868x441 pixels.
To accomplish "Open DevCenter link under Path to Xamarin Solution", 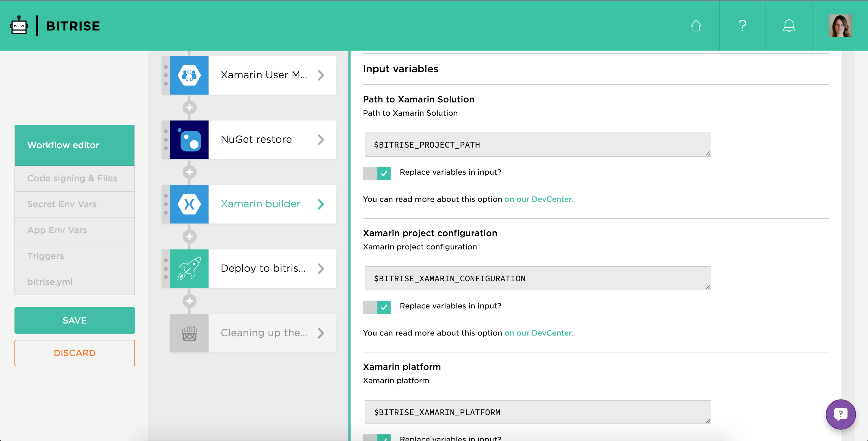I will [538, 199].
